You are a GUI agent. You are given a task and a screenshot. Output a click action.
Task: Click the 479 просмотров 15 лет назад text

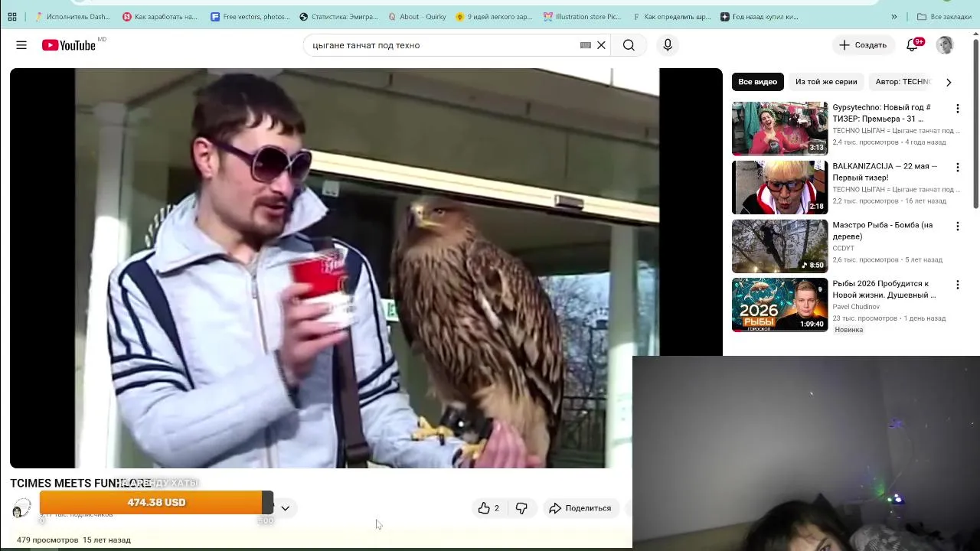point(73,540)
